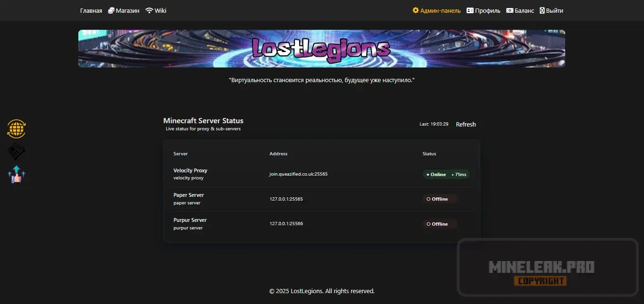644x304 pixels.
Task: Click the Purpur Server Offline status badge
Action: pos(440,224)
